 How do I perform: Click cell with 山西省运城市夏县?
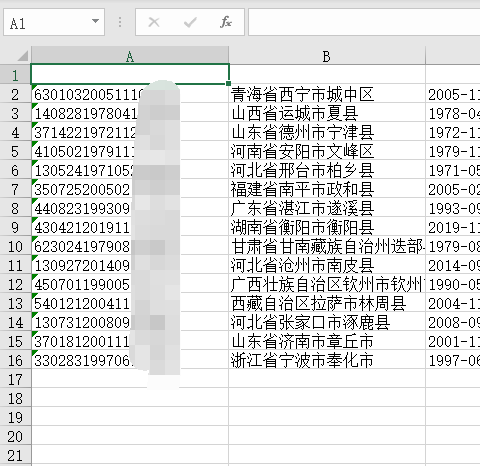click(327, 112)
